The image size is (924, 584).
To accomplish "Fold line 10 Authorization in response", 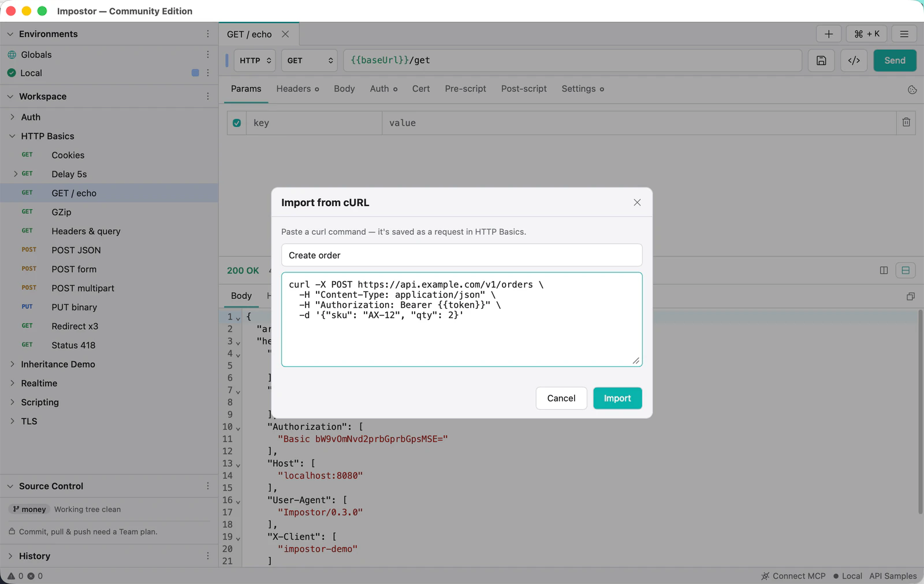I will (x=238, y=428).
